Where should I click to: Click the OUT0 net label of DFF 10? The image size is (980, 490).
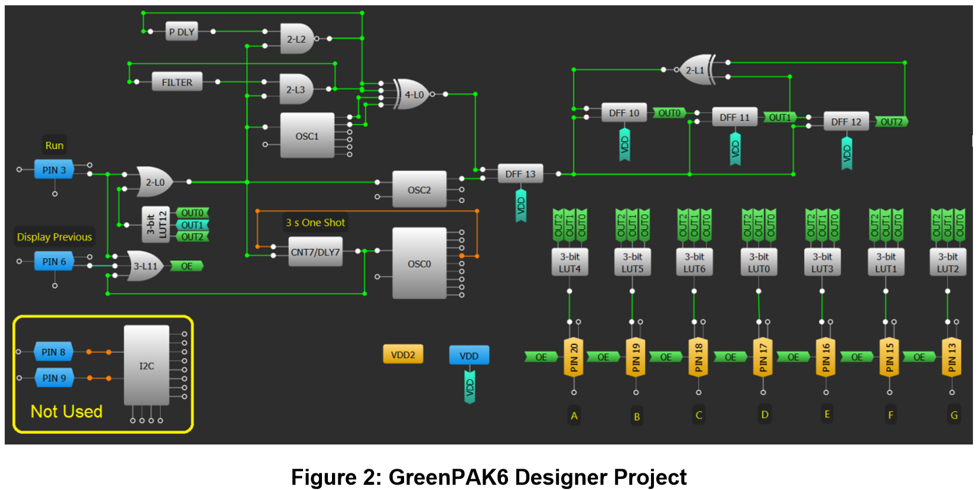click(669, 113)
